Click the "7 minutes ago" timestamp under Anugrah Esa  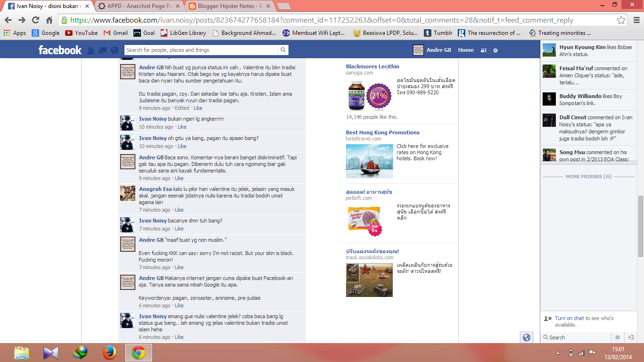pos(155,210)
